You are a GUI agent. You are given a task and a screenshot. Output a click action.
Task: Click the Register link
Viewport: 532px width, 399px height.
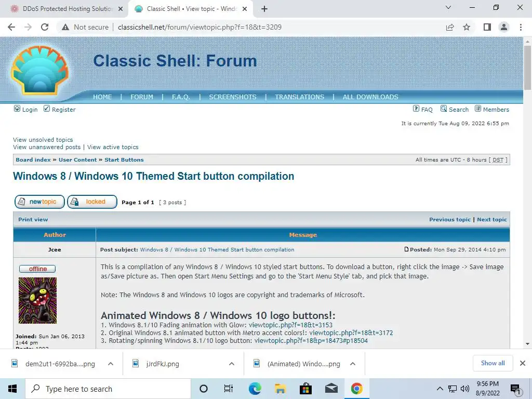tap(59, 109)
